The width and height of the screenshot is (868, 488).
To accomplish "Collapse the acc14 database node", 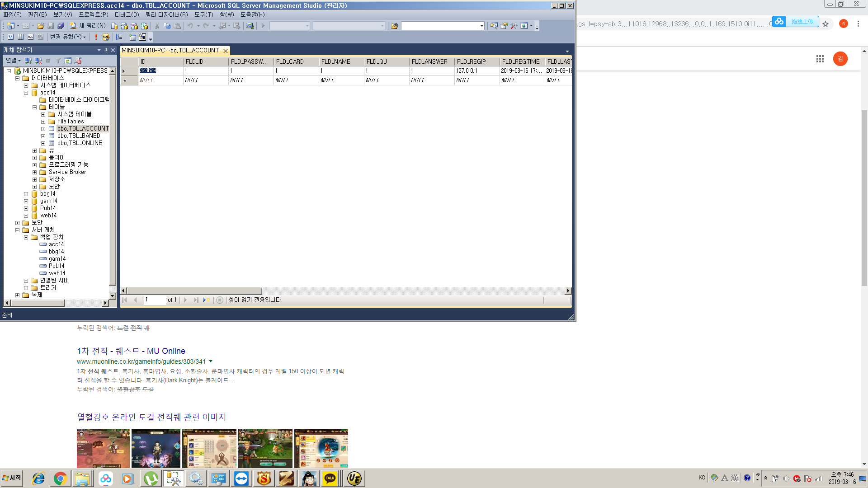I will 26,93.
